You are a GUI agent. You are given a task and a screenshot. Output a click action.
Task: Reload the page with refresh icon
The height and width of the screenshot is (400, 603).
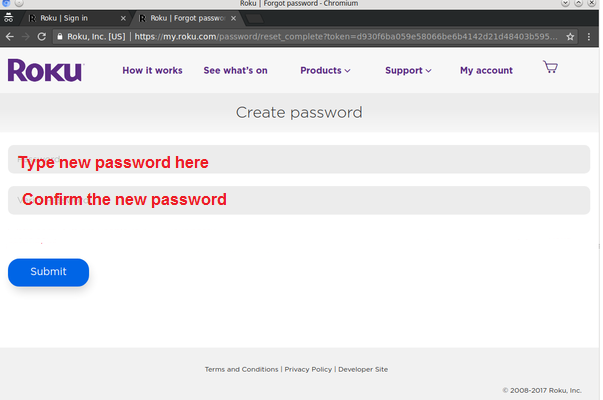pyautogui.click(x=42, y=37)
